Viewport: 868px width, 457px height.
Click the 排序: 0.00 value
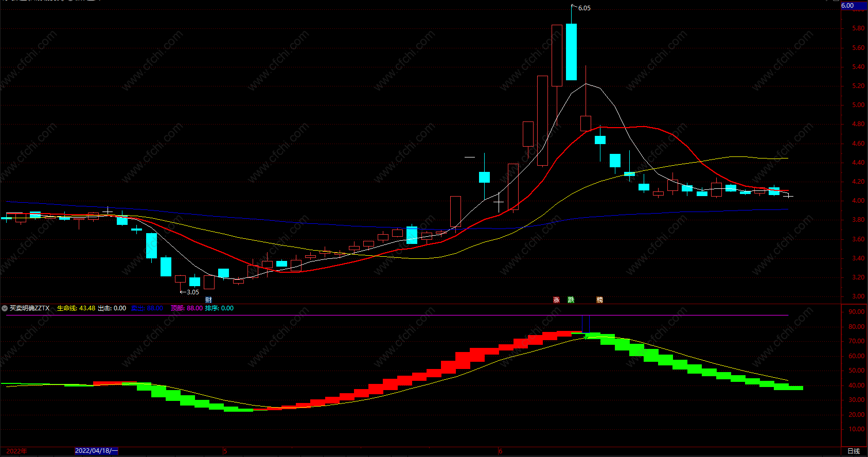click(220, 308)
